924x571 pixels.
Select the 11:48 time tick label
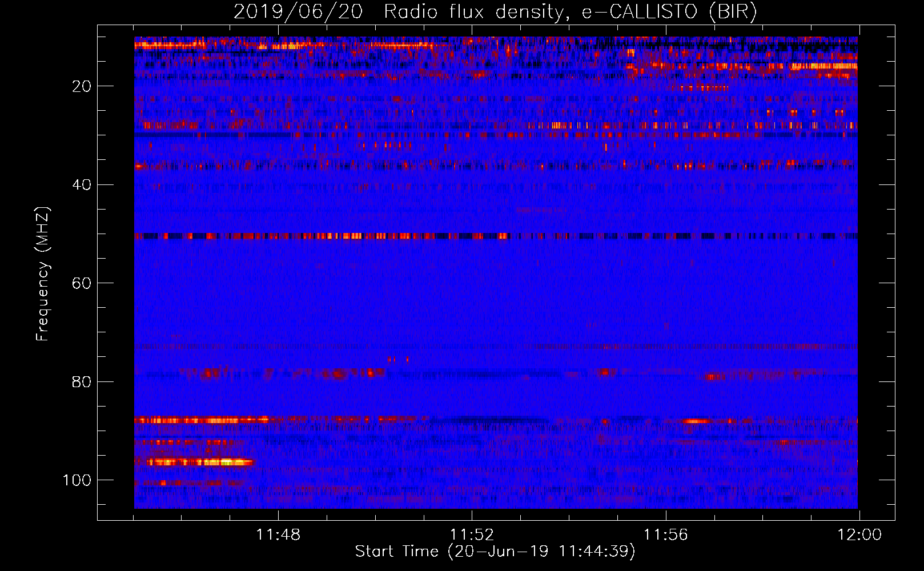(278, 535)
